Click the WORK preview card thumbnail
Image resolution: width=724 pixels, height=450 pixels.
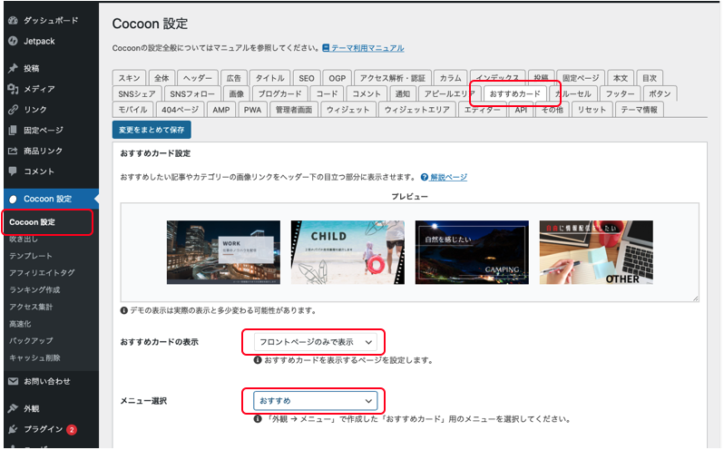coord(223,252)
